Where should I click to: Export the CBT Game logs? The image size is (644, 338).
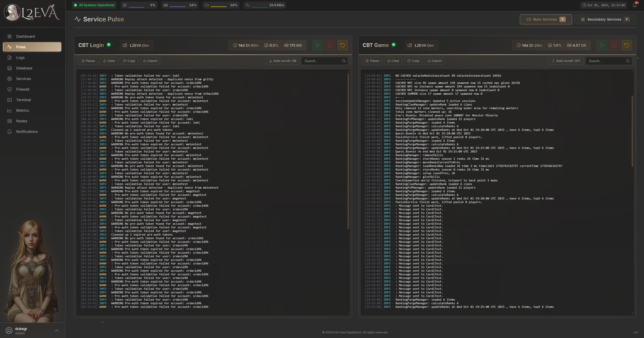pyautogui.click(x=434, y=61)
